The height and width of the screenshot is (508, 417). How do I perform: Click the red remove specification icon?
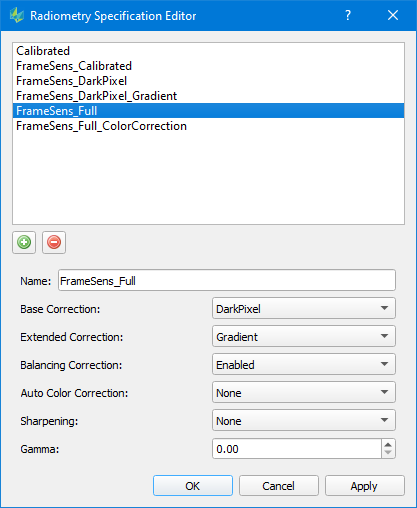(x=54, y=242)
